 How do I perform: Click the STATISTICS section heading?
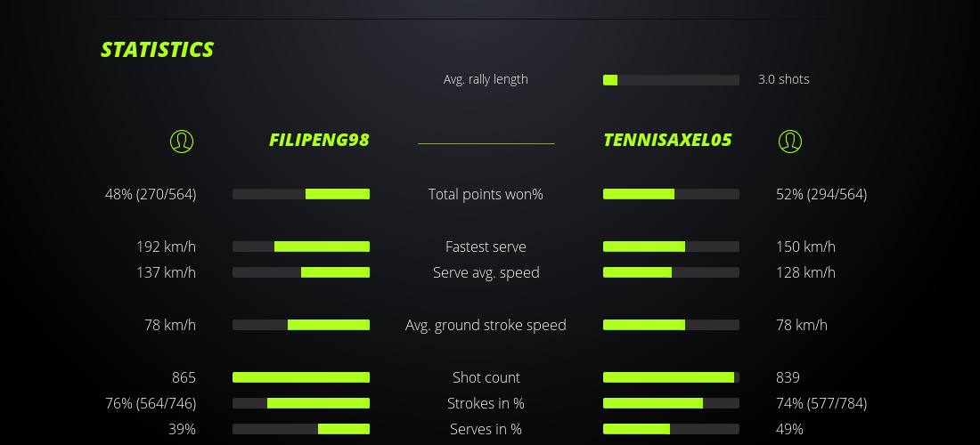point(158,50)
